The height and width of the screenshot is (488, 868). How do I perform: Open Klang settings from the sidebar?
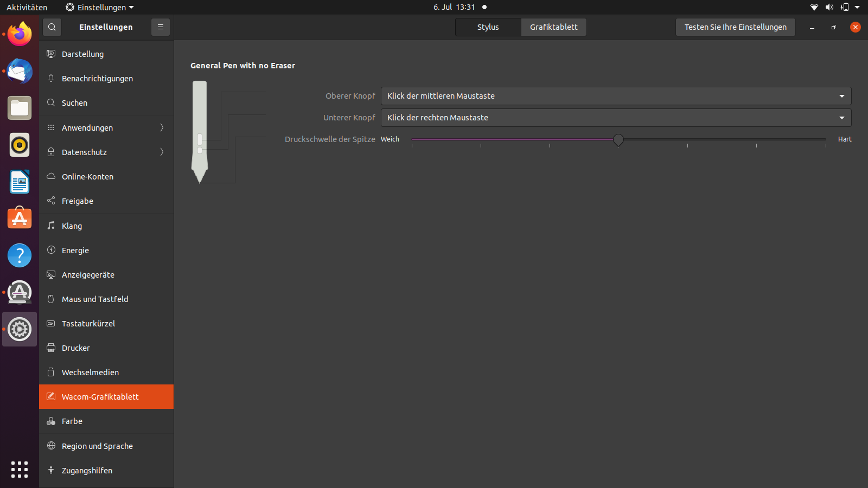tap(72, 226)
